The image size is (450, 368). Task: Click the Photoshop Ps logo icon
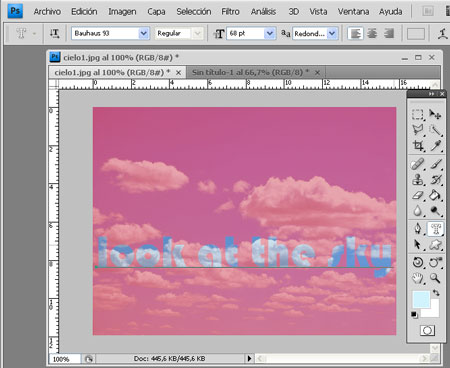[x=15, y=11]
